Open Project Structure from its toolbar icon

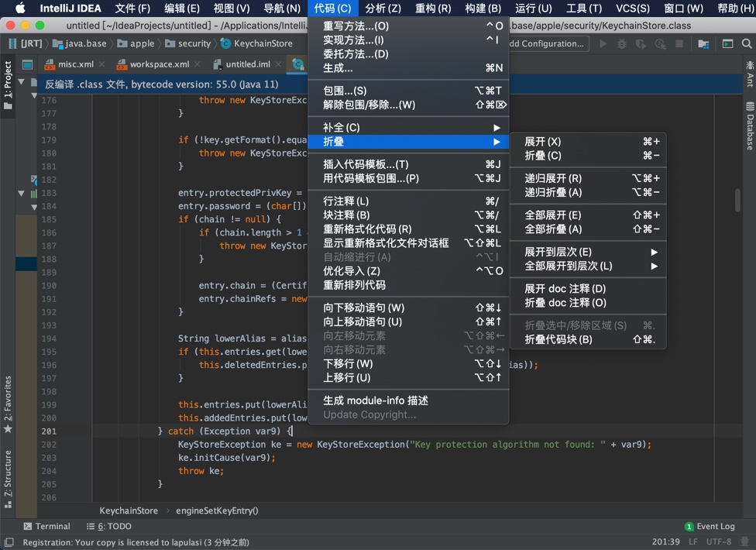(702, 45)
